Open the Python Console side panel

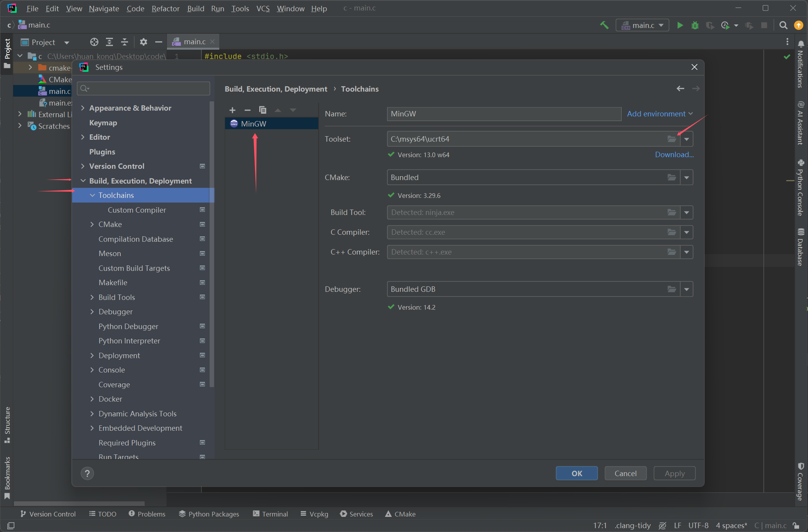click(801, 187)
